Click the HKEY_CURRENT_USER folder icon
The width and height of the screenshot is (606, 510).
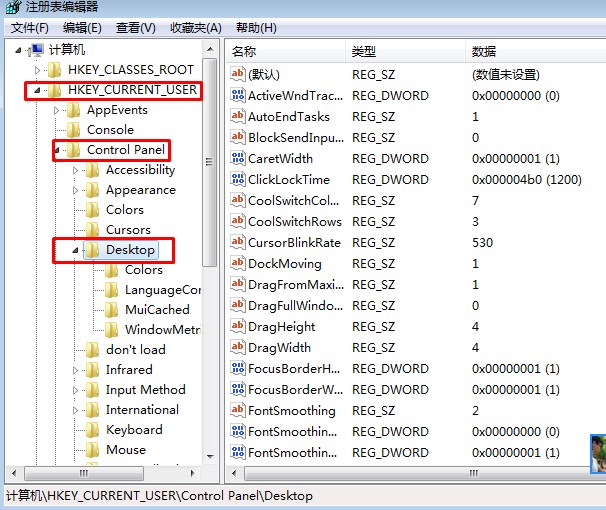[x=54, y=90]
